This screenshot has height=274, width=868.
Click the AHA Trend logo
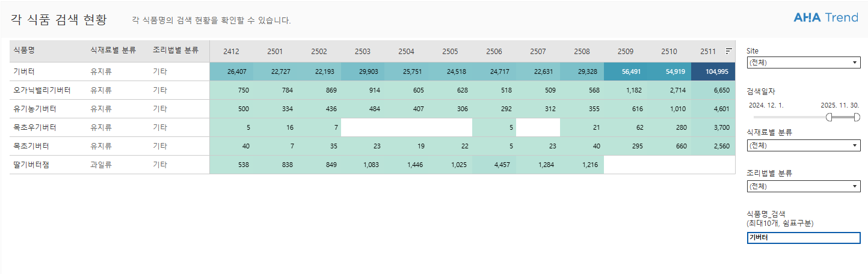click(826, 17)
